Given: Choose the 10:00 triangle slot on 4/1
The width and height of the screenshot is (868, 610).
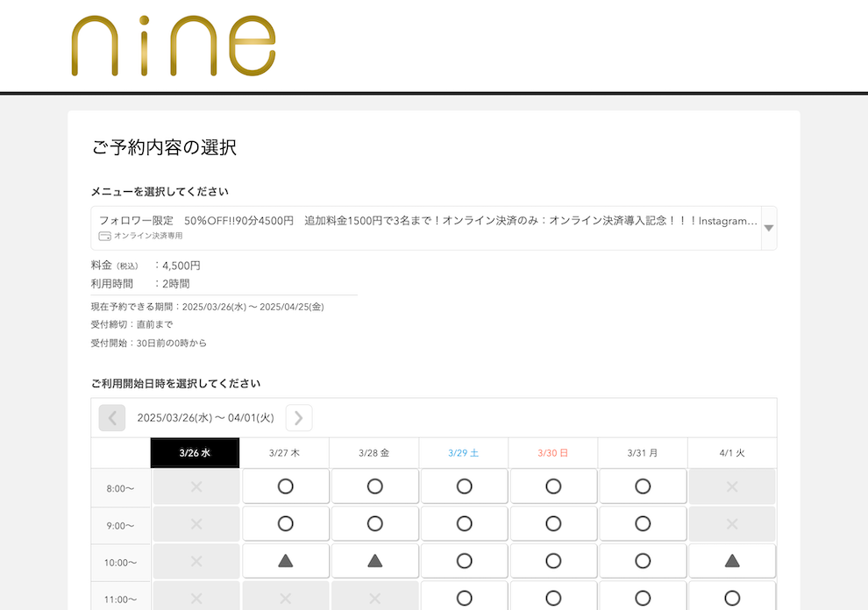Looking at the screenshot, I should (732, 561).
